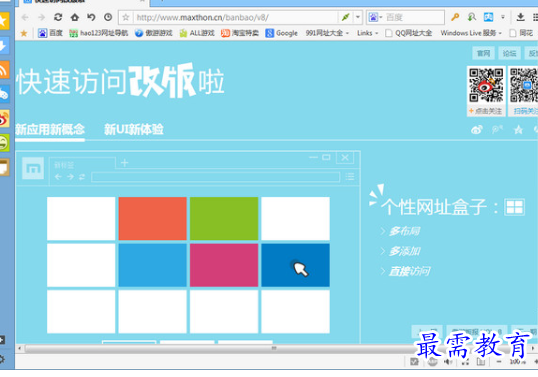Select the dark blue color tile
Screen dimensions: 538x377
point(295,265)
